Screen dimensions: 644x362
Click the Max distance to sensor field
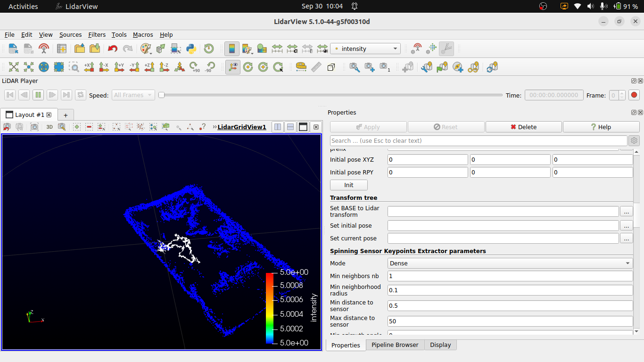[x=510, y=321]
